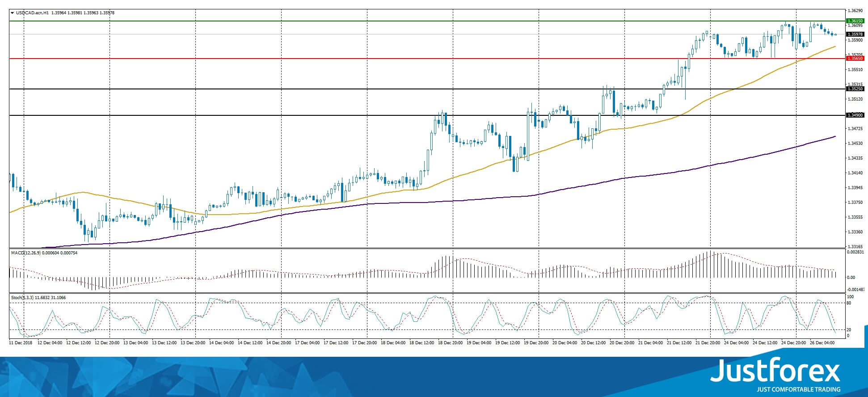
Task: Click the 1.33555 price scale value
Action: [x=855, y=217]
